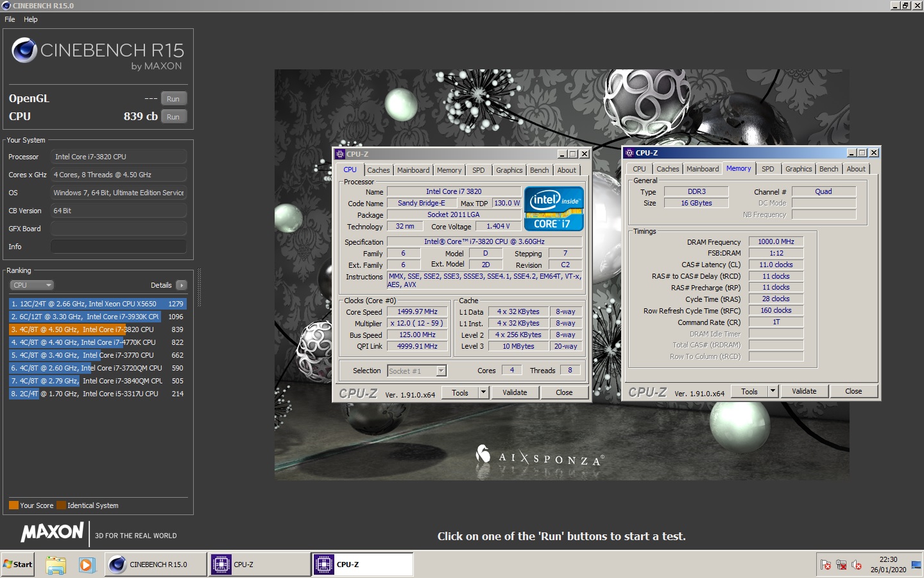Switch to first CPU-Z taskbar item

(259, 565)
